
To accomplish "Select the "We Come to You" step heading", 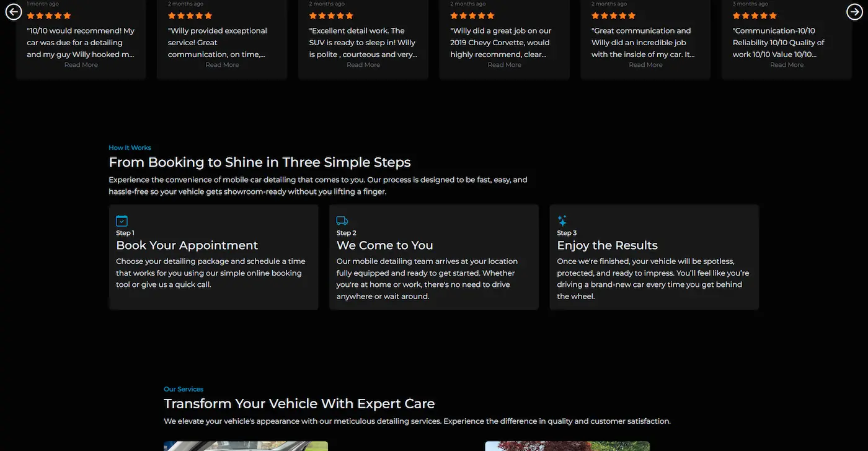I will click(x=384, y=245).
